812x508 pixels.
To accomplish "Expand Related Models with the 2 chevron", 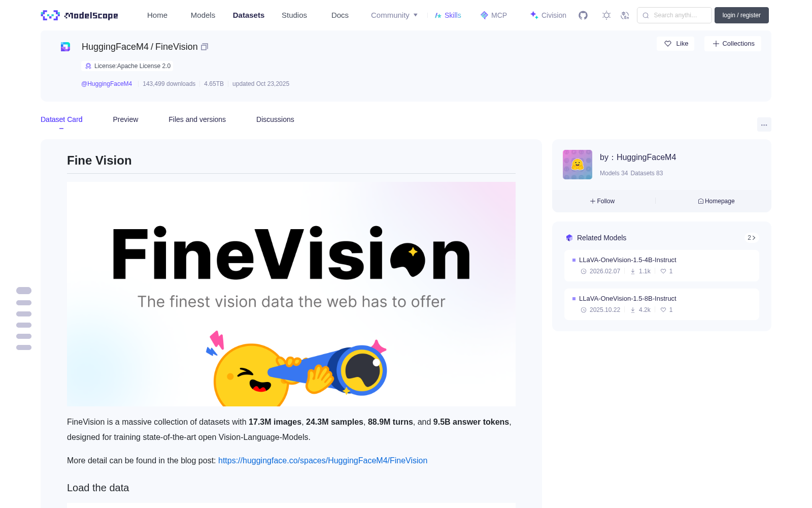I will click(x=752, y=238).
